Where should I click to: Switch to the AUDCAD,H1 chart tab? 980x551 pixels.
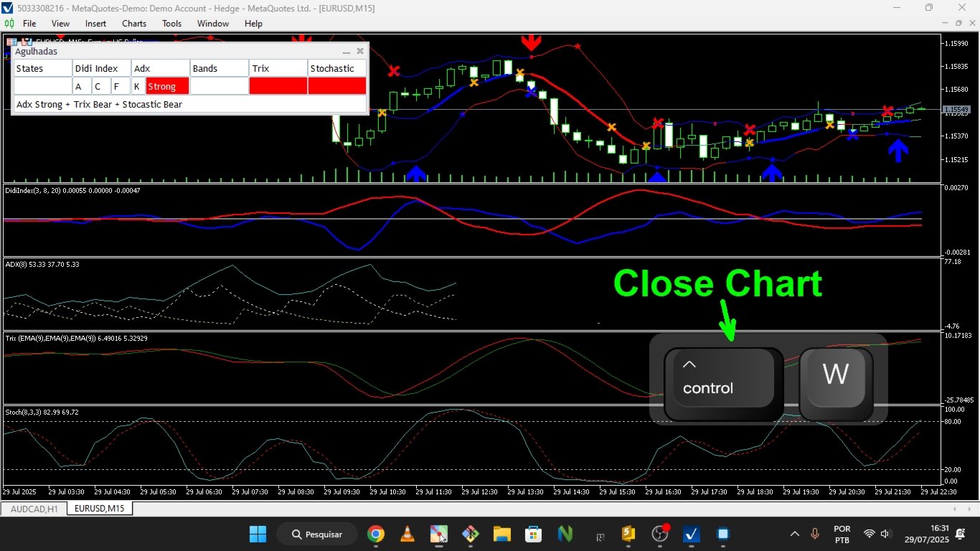[x=34, y=509]
